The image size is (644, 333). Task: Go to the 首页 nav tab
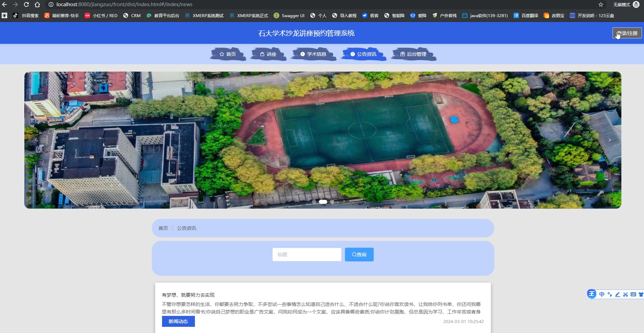pos(228,54)
